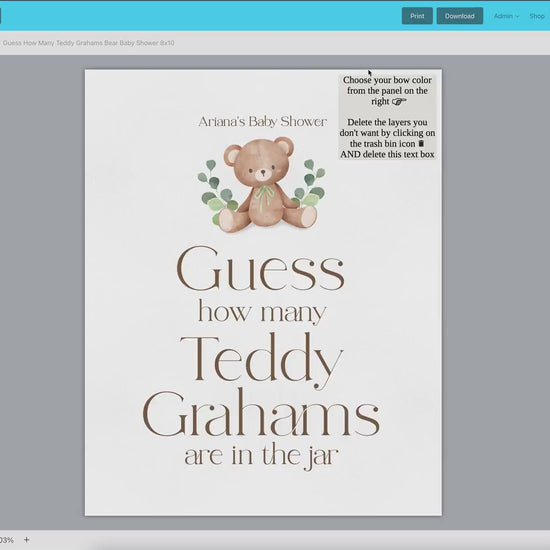Image resolution: width=550 pixels, height=550 pixels.
Task: Click the zoom in plus icon
Action: 27,539
